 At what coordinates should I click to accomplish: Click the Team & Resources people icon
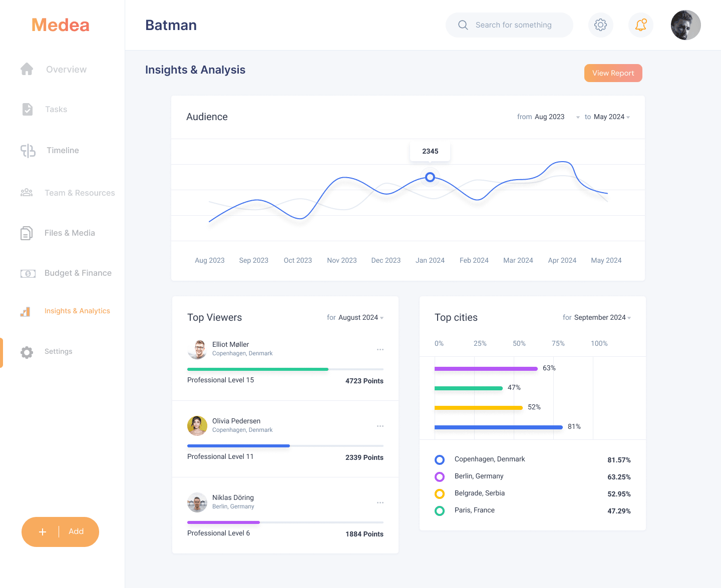[27, 193]
